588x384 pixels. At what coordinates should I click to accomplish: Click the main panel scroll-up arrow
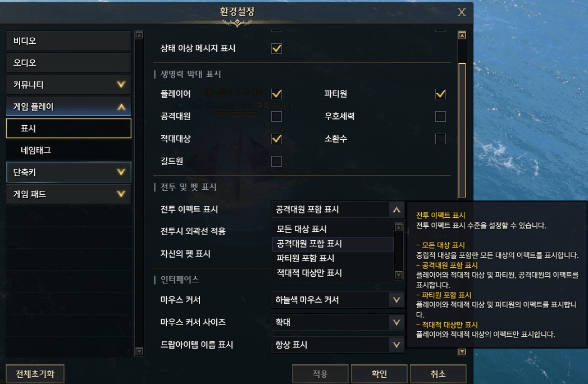(x=462, y=35)
